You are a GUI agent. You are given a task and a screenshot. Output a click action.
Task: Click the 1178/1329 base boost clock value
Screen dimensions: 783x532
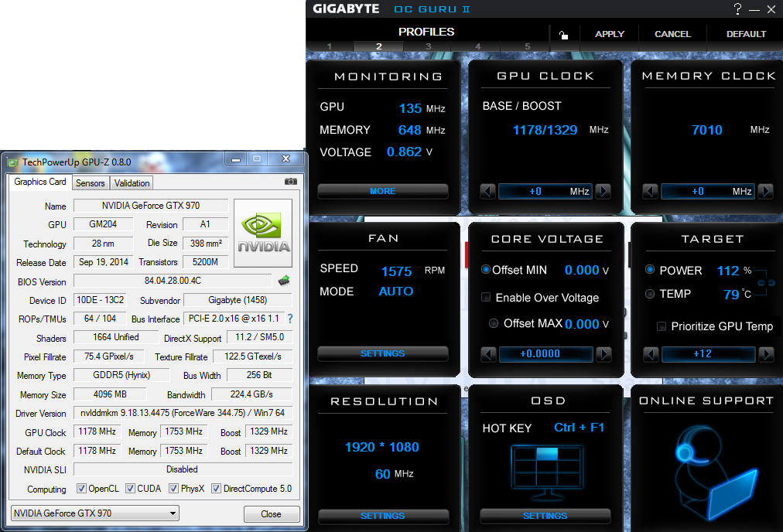(545, 130)
